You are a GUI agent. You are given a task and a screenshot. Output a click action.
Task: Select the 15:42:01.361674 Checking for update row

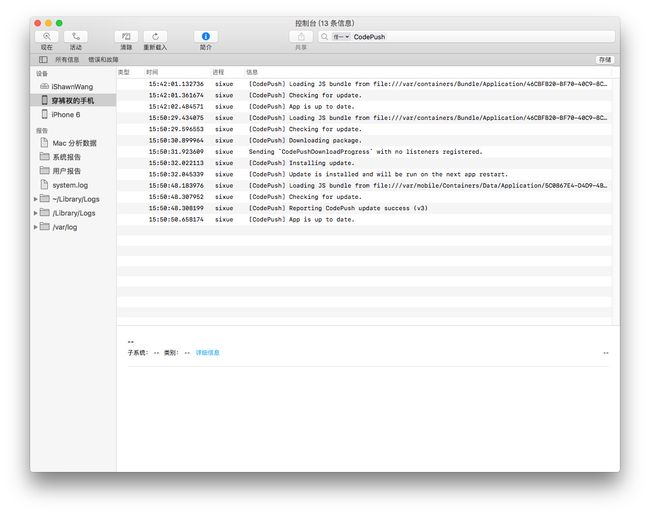[364, 95]
